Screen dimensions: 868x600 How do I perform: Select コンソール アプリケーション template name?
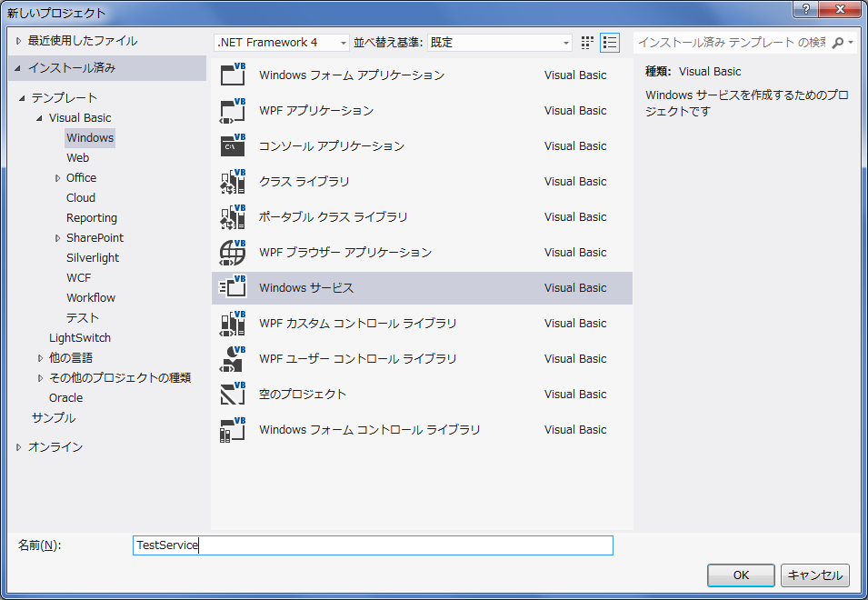332,145
